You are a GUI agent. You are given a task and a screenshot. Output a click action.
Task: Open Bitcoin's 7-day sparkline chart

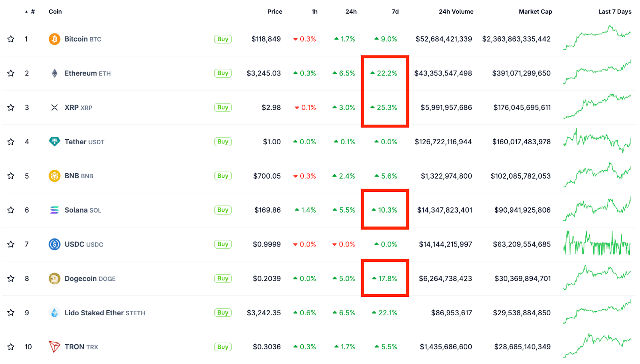click(x=597, y=38)
